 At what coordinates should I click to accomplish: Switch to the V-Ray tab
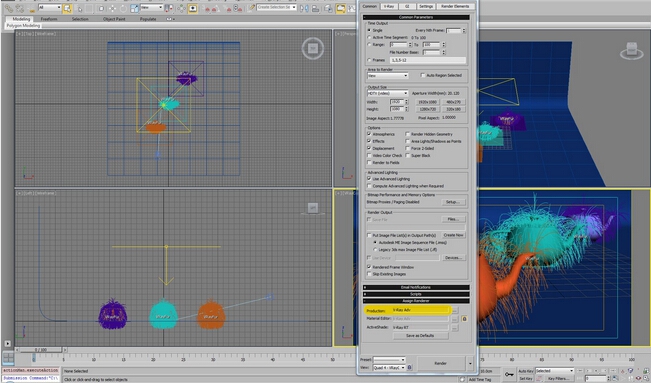click(389, 6)
